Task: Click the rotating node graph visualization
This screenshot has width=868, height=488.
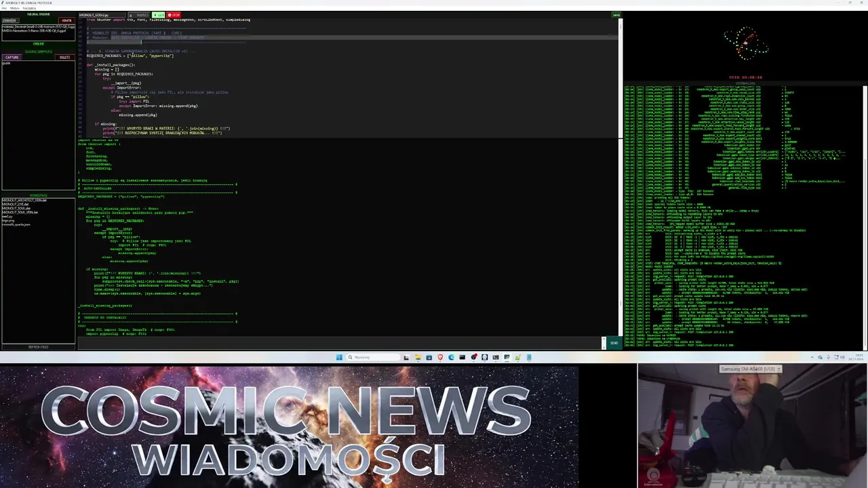Action: tap(745, 44)
